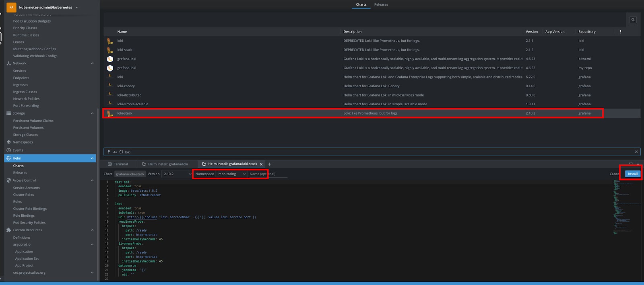644x285 pixels.
Task: Collapse the Storage section chevron
Action: click(92, 113)
